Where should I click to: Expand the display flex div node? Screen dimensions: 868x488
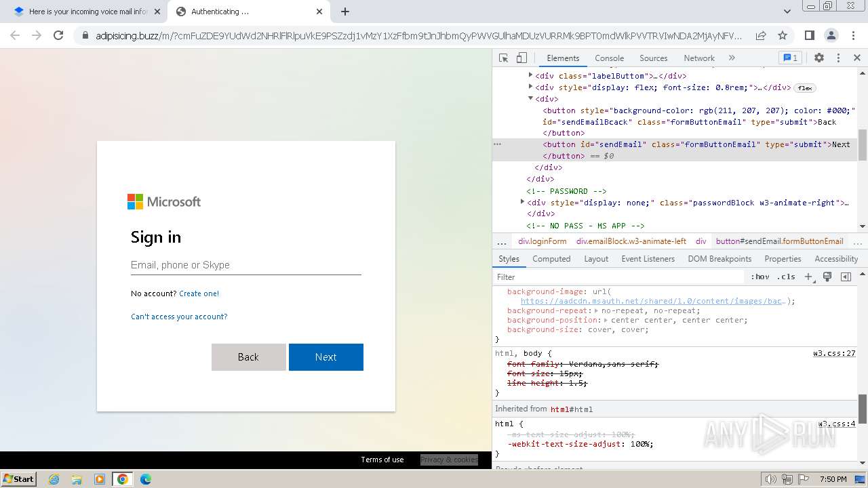click(530, 87)
